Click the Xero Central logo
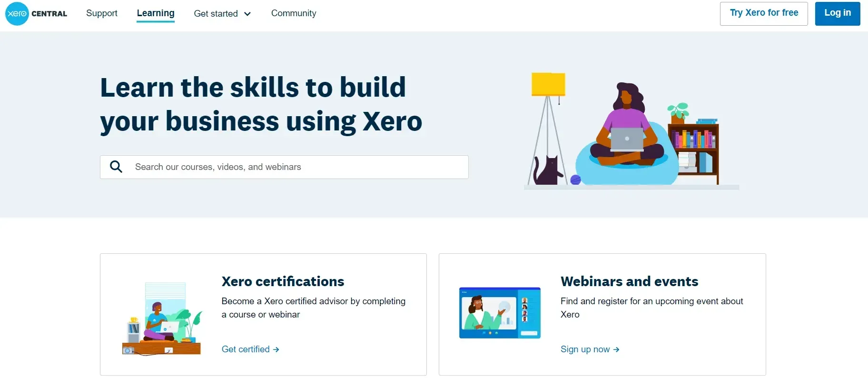Viewport: 868px width, 378px height. (36, 13)
